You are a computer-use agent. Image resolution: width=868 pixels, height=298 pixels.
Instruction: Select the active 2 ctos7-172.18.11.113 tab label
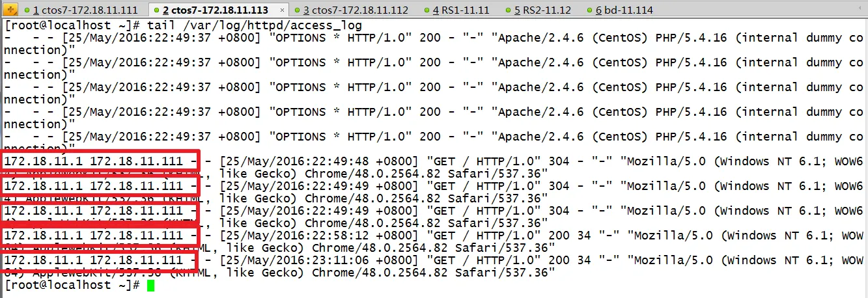pos(215,11)
